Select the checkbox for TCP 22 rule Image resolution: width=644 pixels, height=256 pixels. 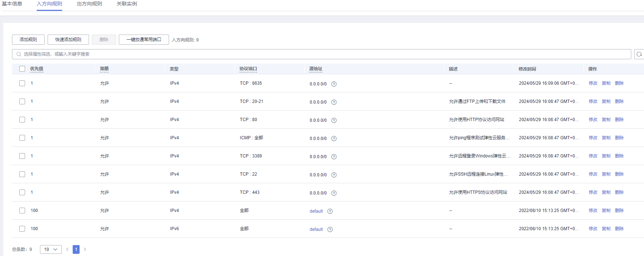point(22,174)
